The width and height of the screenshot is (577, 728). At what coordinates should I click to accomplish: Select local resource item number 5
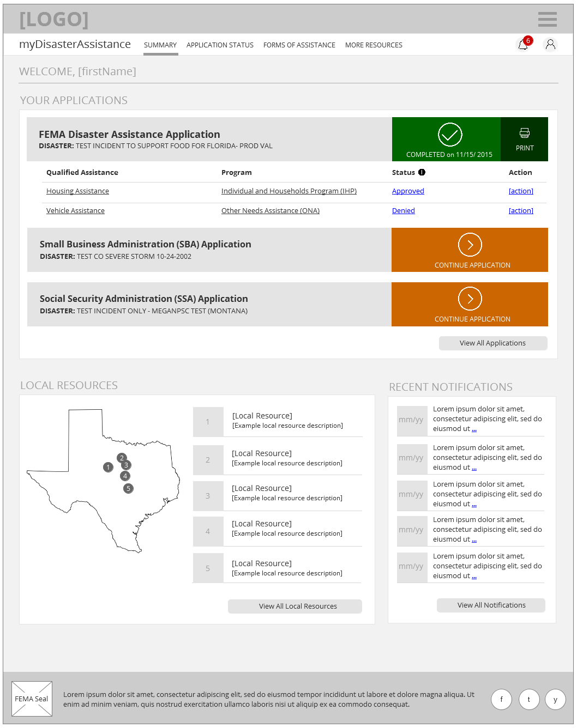pyautogui.click(x=278, y=568)
